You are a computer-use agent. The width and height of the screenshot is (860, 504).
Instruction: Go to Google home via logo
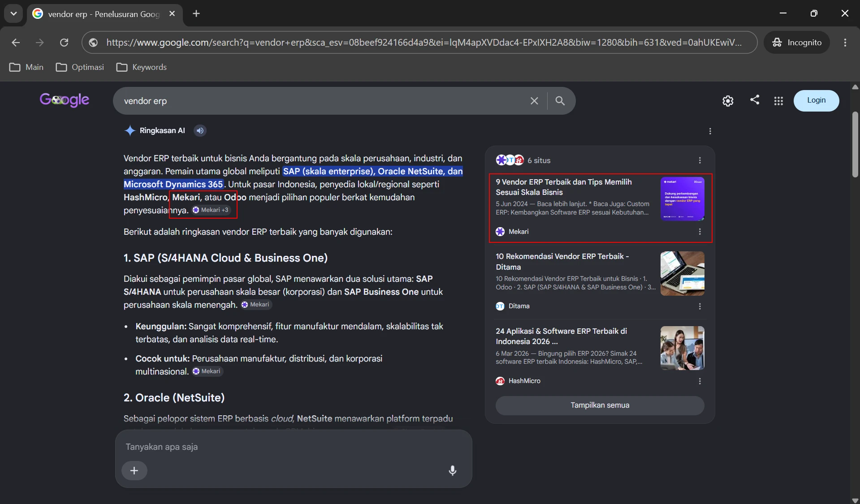point(65,100)
